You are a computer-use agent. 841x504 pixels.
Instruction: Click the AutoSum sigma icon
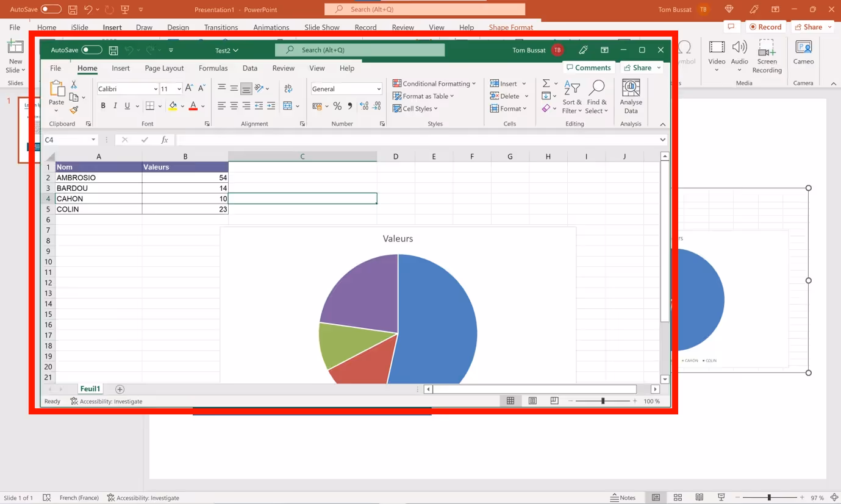(546, 83)
